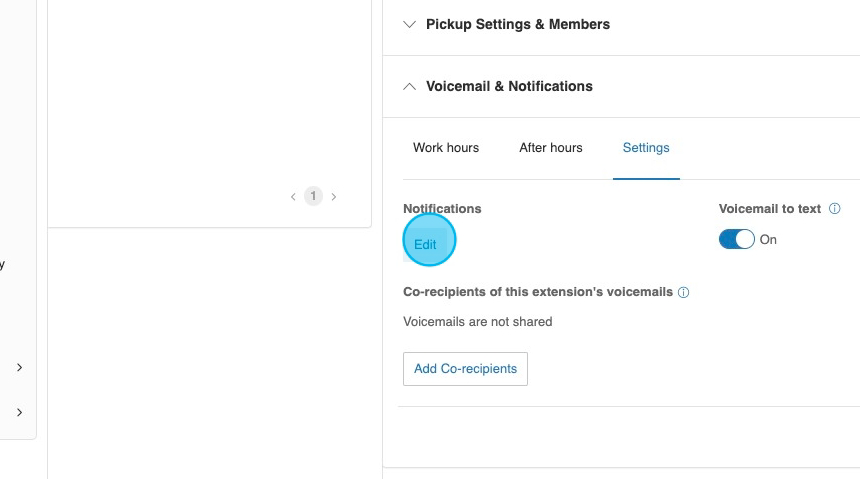Edit the Notifications settings
The image size is (860, 479).
pos(425,244)
